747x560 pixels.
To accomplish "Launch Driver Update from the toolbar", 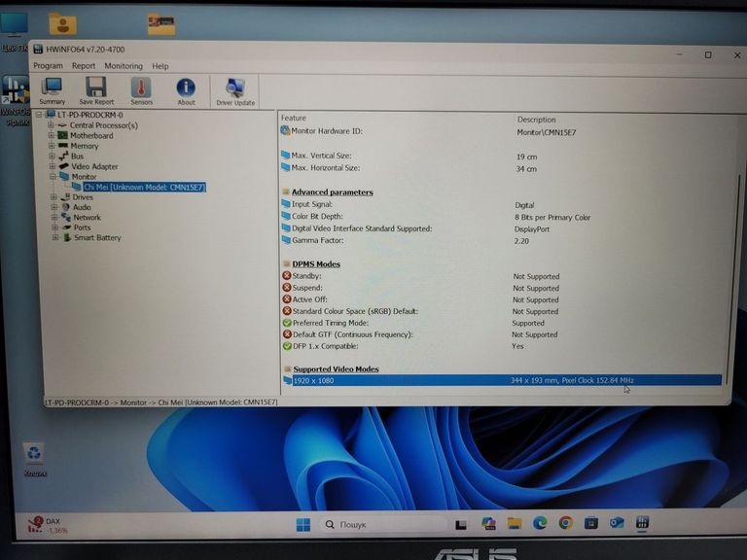I will pyautogui.click(x=235, y=92).
